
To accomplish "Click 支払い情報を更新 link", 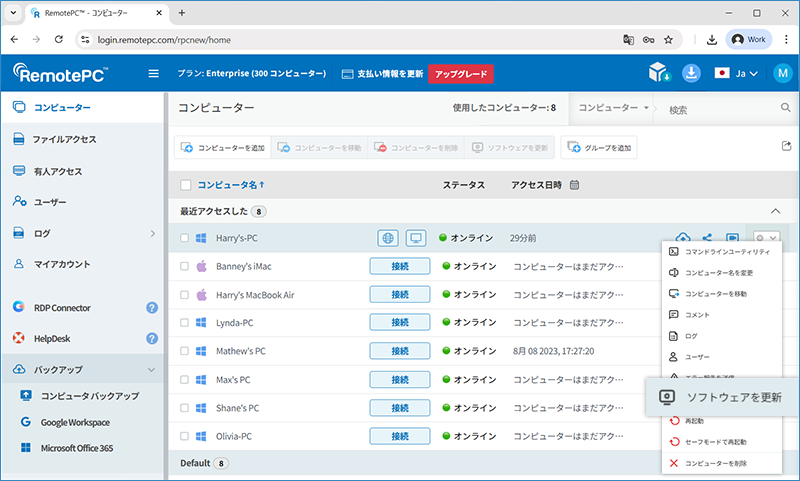I will [382, 74].
